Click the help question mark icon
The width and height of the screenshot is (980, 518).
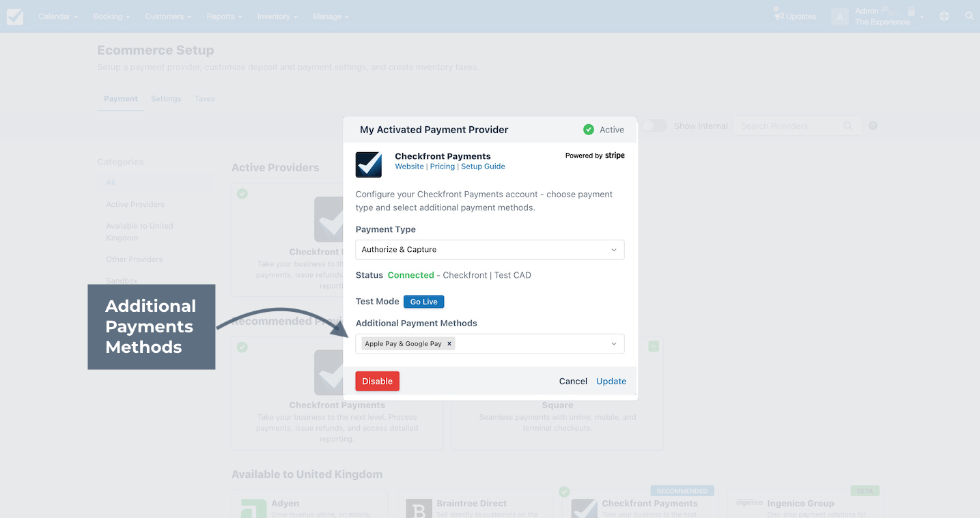873,126
